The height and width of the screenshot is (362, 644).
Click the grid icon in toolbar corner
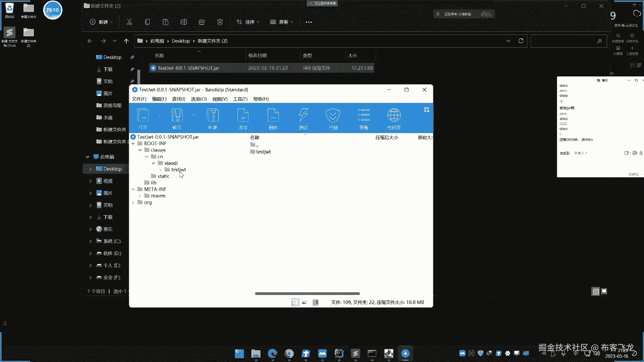pyautogui.click(x=426, y=110)
